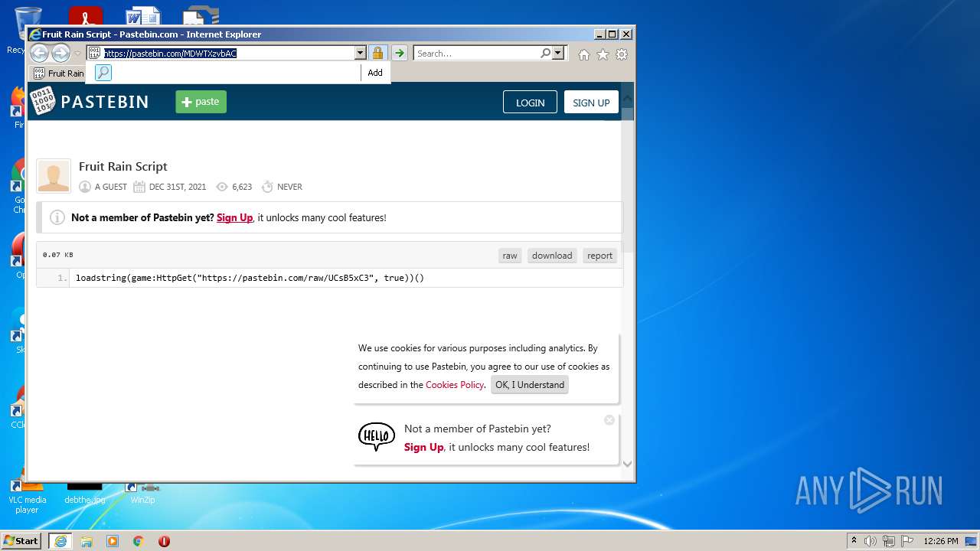980x551 pixels.
Task: Close the Hello signup popup
Action: tap(609, 420)
